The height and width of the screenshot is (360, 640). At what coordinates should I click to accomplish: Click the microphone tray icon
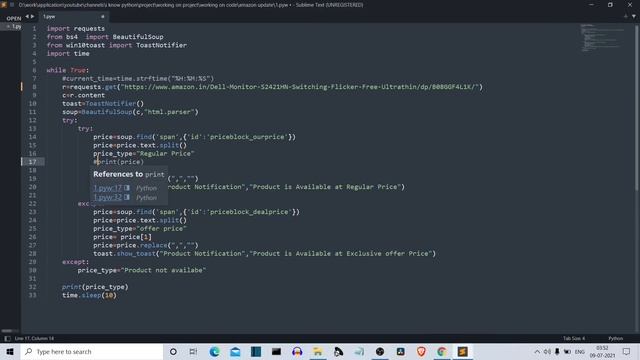[x=557, y=351]
